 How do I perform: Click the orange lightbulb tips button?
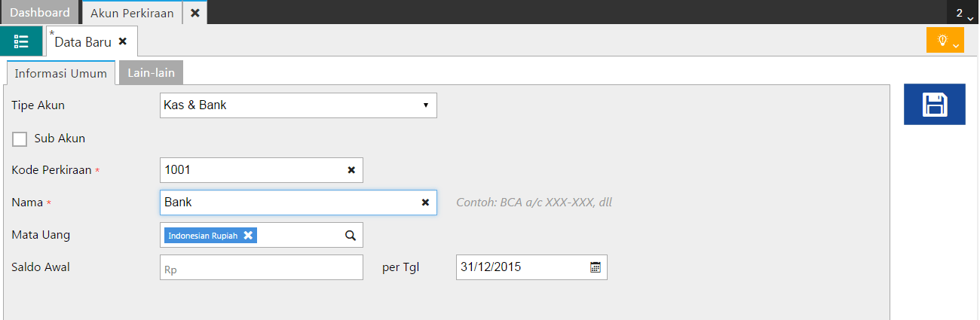tap(945, 41)
